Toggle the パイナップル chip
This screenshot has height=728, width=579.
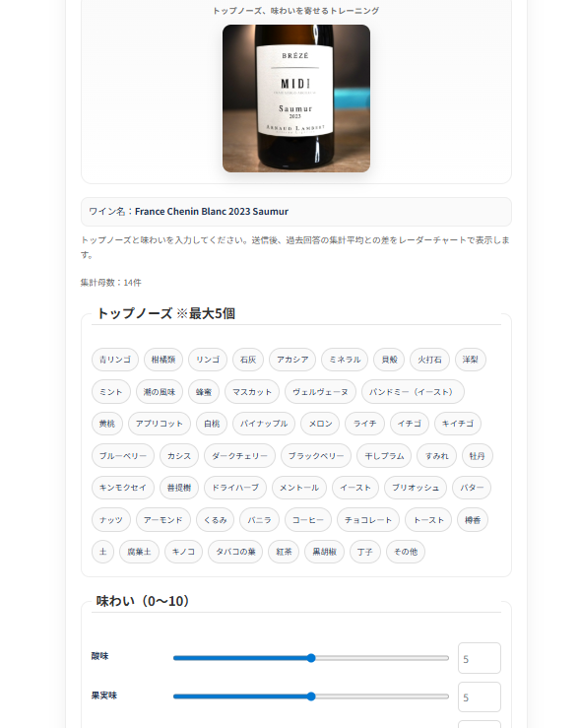click(264, 424)
